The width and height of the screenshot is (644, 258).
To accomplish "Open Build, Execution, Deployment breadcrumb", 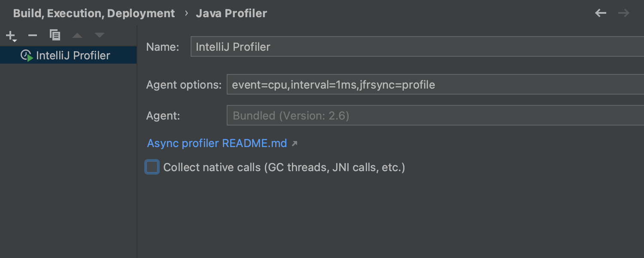I will [x=94, y=13].
